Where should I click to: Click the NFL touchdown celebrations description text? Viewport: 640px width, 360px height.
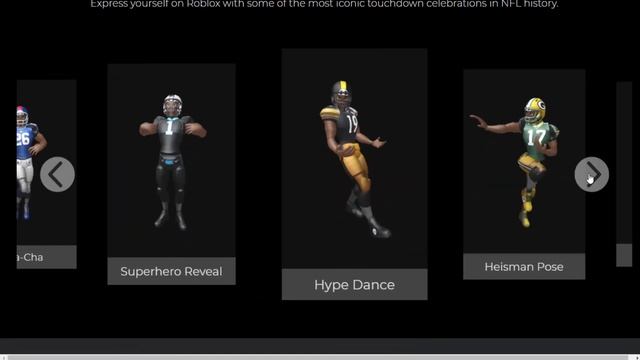324,4
